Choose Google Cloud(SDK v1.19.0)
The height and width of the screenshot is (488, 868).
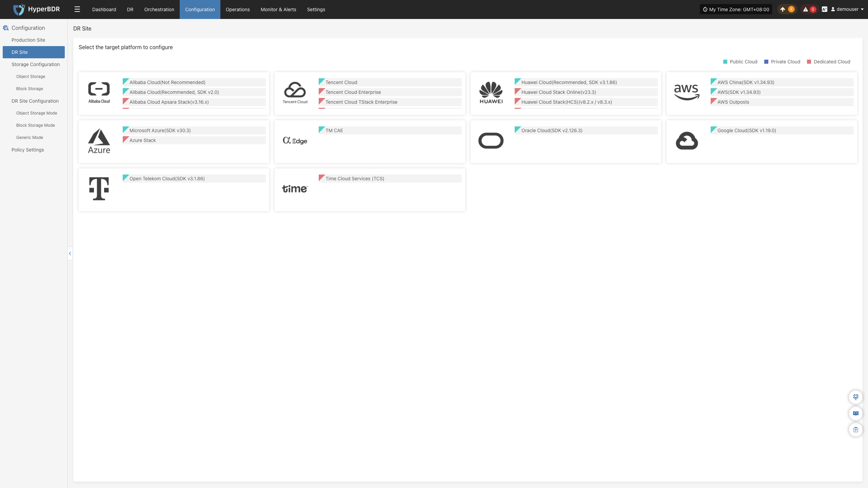pyautogui.click(x=782, y=130)
